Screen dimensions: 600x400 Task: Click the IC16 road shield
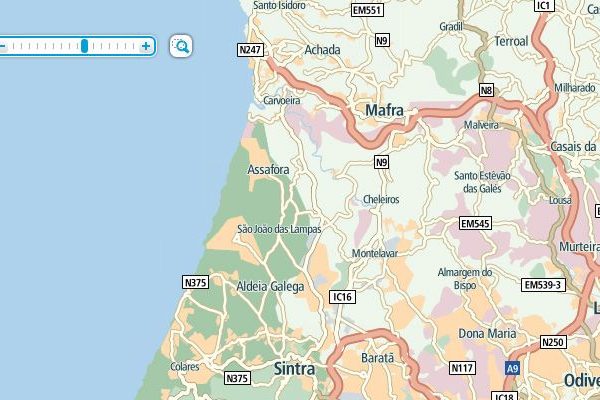(342, 297)
